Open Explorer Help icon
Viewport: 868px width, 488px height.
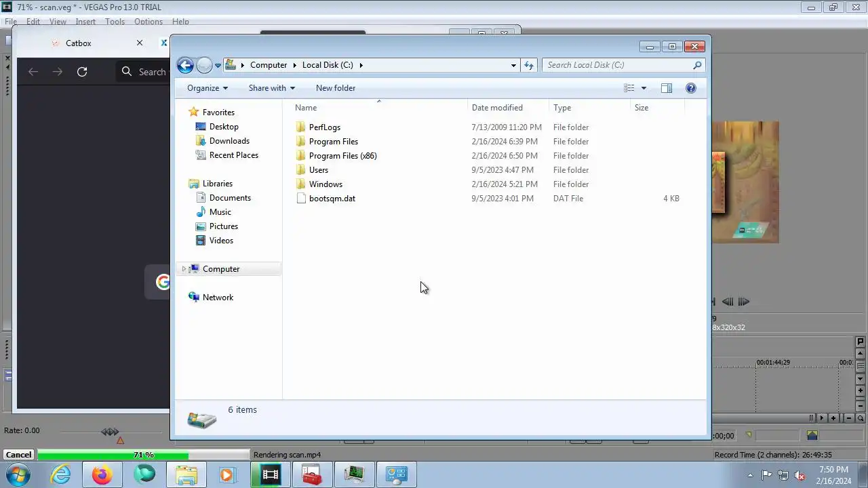click(691, 88)
